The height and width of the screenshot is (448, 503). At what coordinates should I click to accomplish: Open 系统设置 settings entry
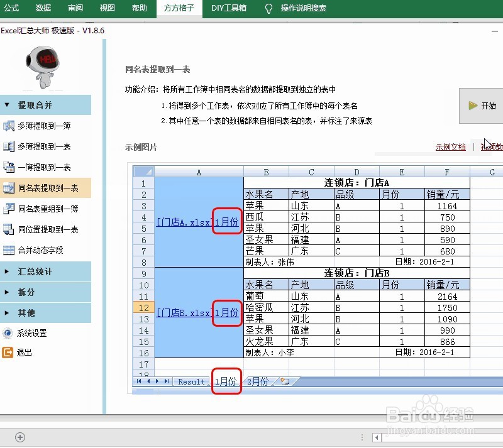click(32, 333)
